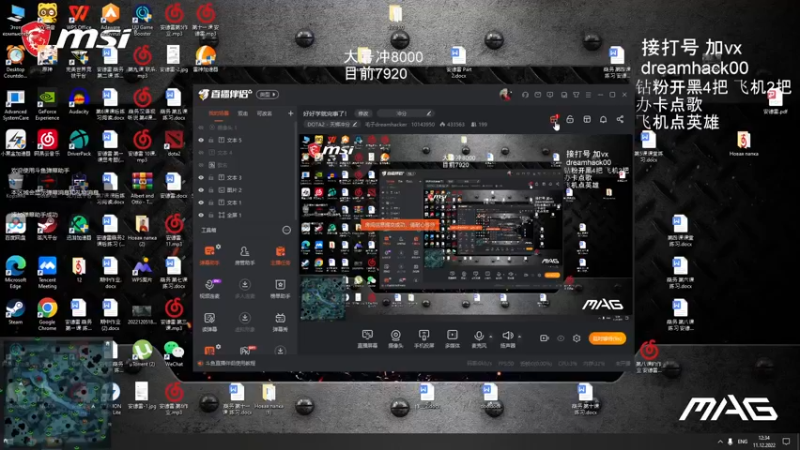Viewport: 800px width, 450px height.
Task: Open the layout icon above preview
Action: [x=587, y=119]
